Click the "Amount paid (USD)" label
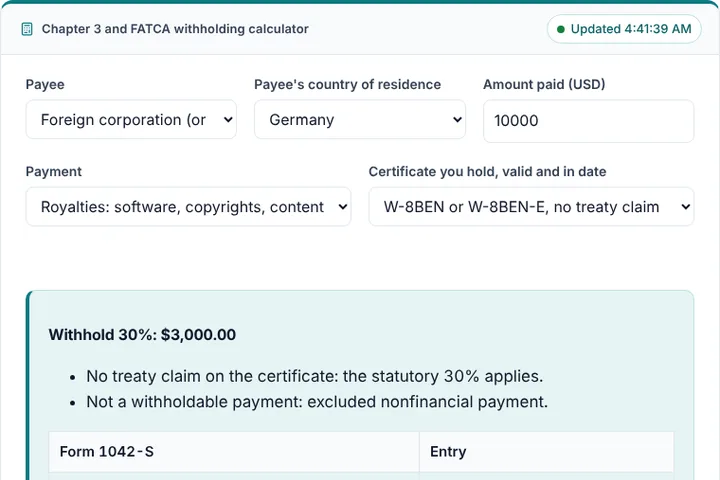Image resolution: width=720 pixels, height=480 pixels. tap(544, 85)
